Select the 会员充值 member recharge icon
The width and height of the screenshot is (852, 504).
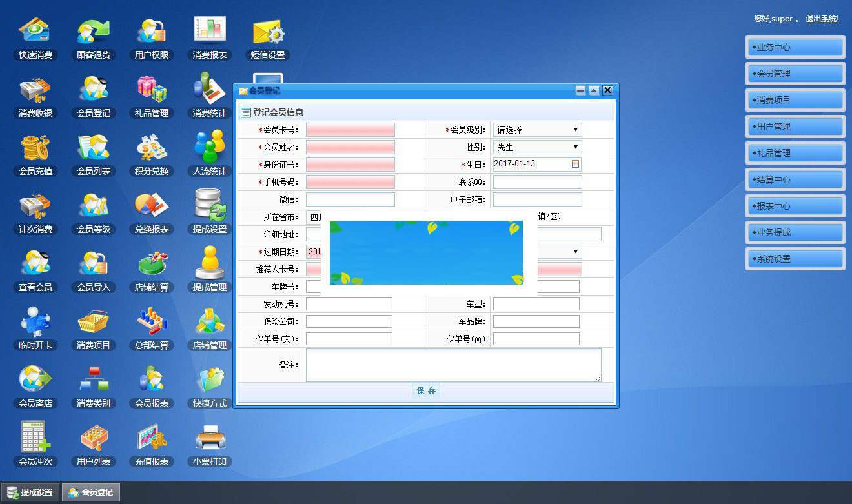coord(34,146)
